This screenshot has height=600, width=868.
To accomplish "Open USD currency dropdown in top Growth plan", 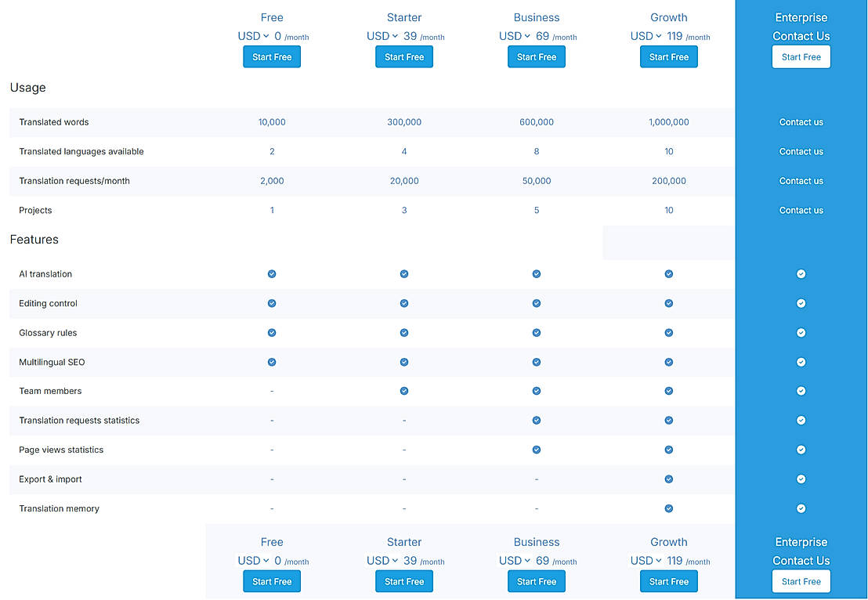I will [x=646, y=36].
